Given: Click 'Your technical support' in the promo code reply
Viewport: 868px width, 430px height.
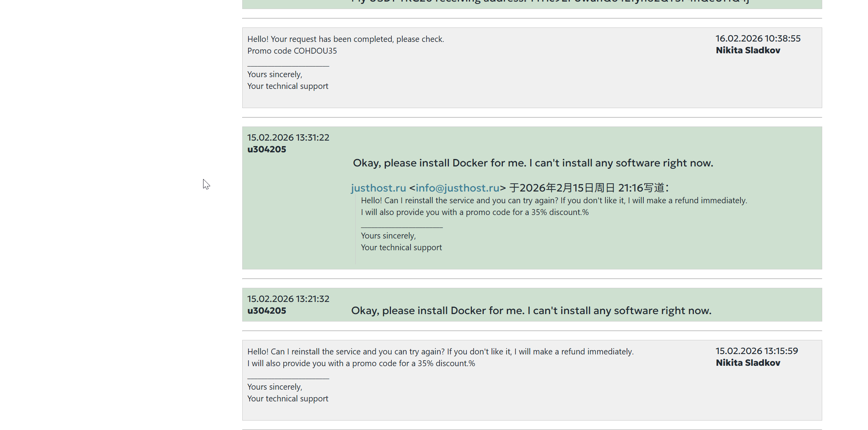Looking at the screenshot, I should point(288,86).
